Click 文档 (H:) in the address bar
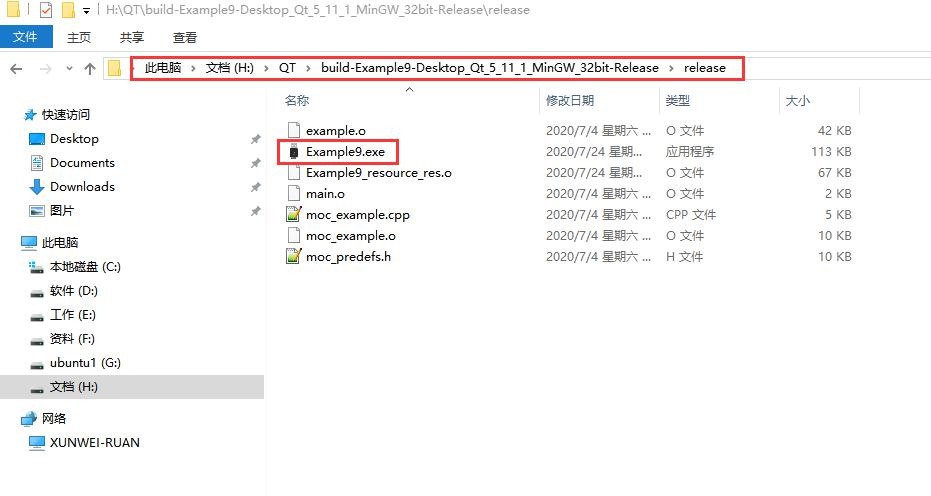Viewport: 931px width, 496px height. click(229, 68)
